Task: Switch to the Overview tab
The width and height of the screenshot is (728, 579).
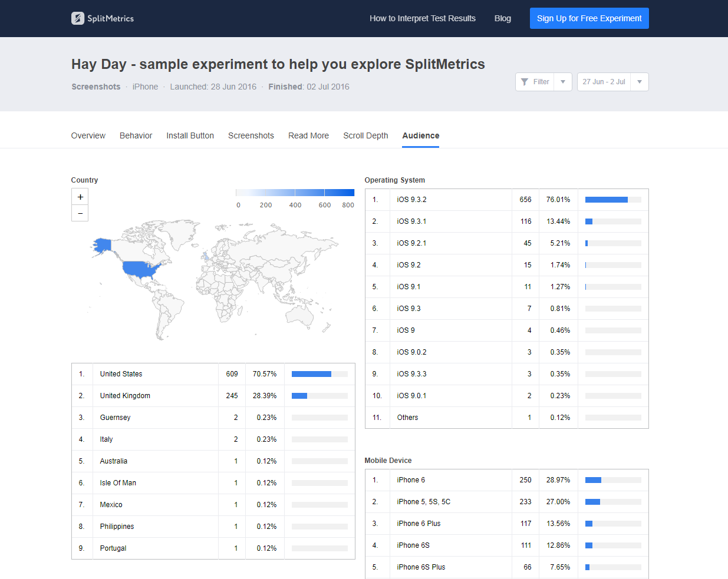Action: point(88,135)
